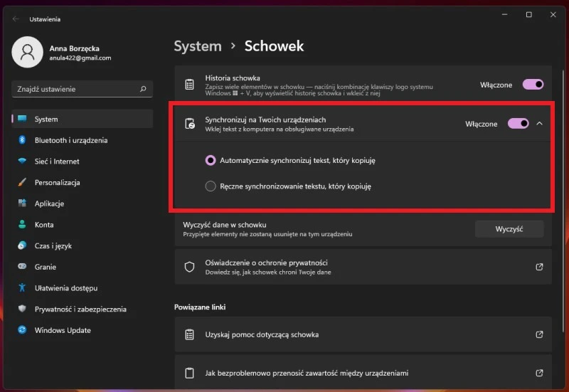This screenshot has height=392, width=569.
Task: Minimize the Ustawienia window
Action: [x=505, y=14]
